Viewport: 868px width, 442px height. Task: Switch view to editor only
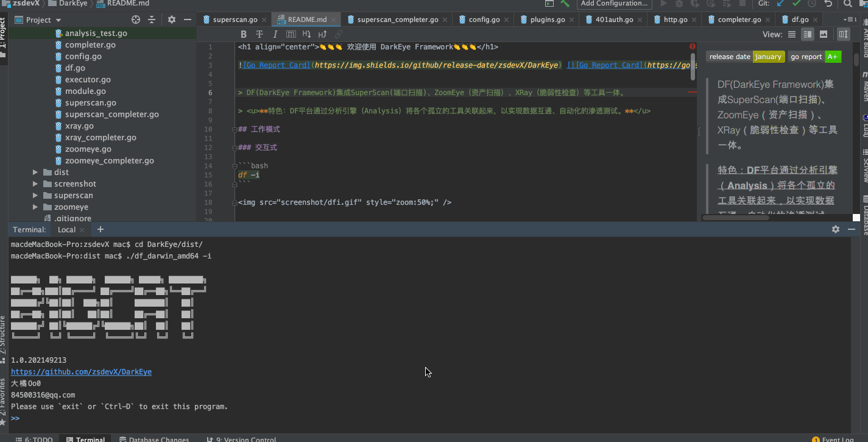(792, 34)
